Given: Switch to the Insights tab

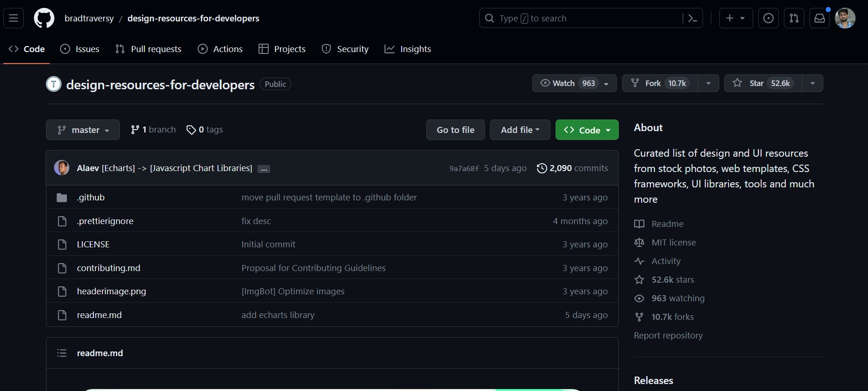Looking at the screenshot, I should point(408,49).
